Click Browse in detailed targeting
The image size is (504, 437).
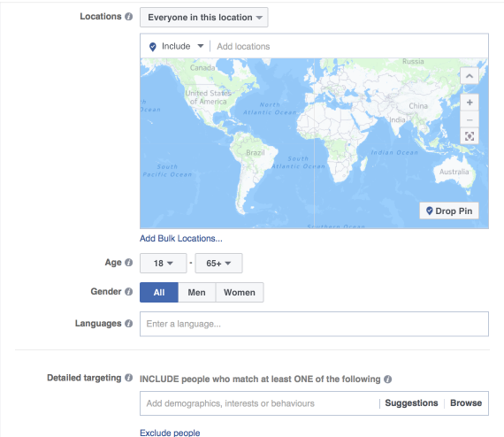tap(466, 402)
